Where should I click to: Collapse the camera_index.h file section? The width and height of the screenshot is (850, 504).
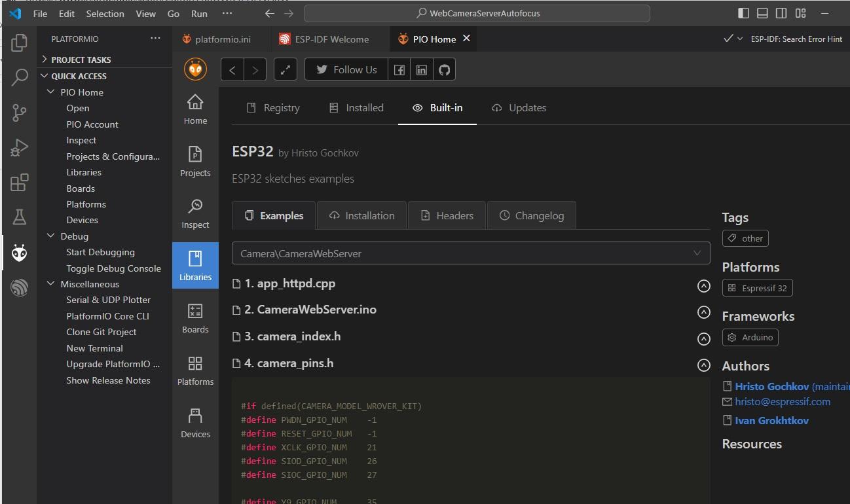pos(704,339)
